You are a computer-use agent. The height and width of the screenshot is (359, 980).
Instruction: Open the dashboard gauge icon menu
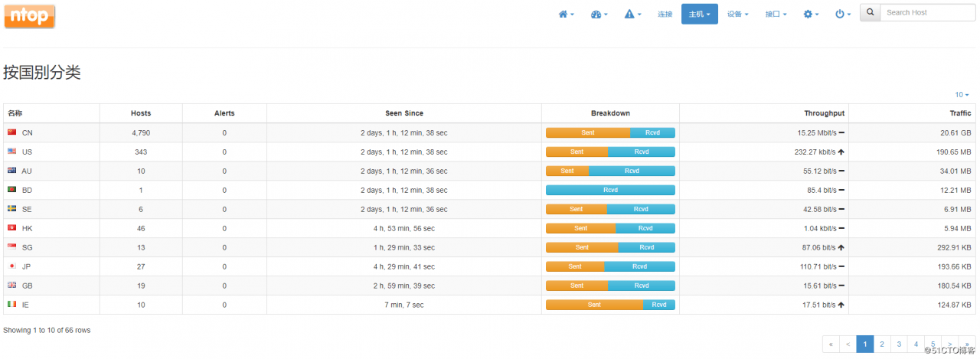point(599,14)
